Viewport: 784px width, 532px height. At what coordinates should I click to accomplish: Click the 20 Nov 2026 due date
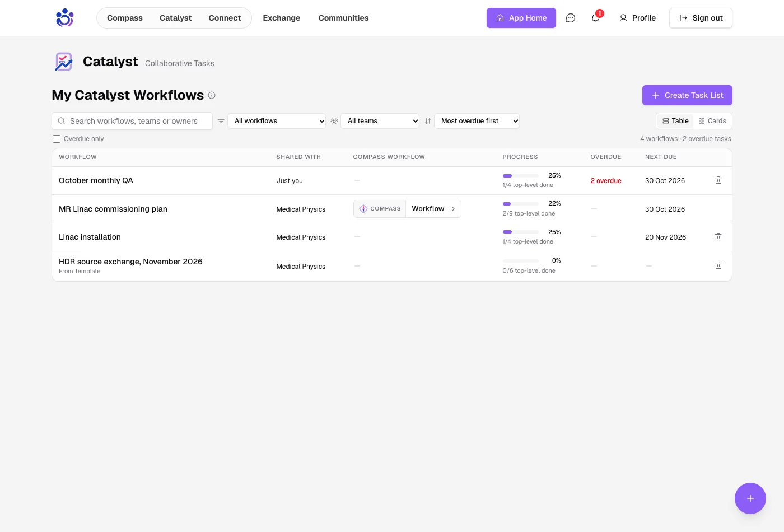[x=665, y=237]
